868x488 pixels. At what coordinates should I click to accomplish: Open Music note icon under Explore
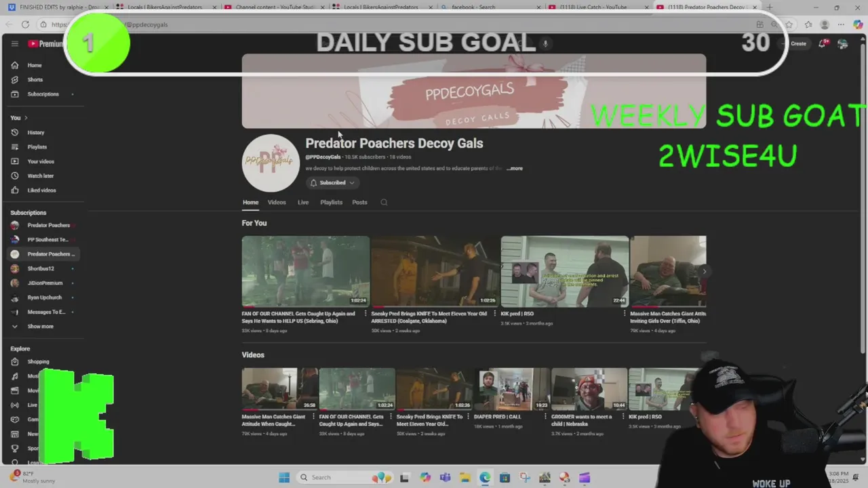click(x=14, y=376)
